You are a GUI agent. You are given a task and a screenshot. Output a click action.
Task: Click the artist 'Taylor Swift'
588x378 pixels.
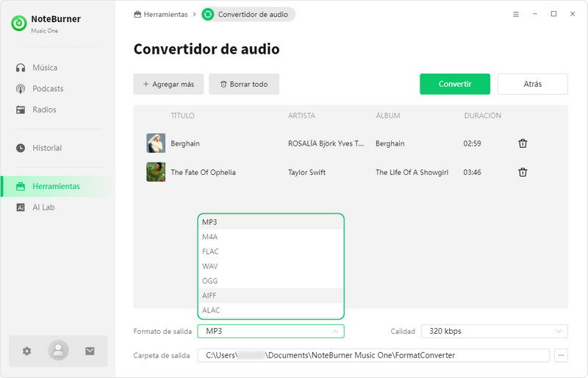(x=306, y=172)
